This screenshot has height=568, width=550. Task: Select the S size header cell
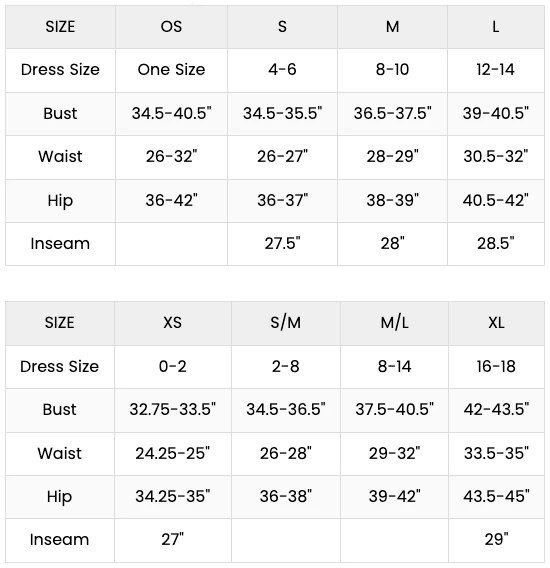tap(282, 27)
